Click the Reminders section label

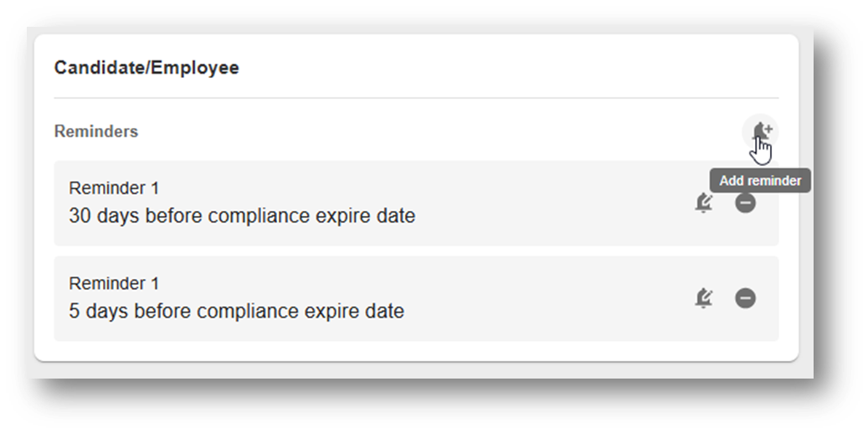click(96, 131)
